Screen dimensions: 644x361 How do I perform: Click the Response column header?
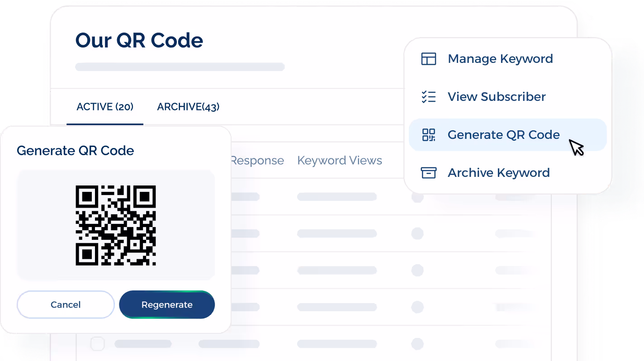[257, 160]
